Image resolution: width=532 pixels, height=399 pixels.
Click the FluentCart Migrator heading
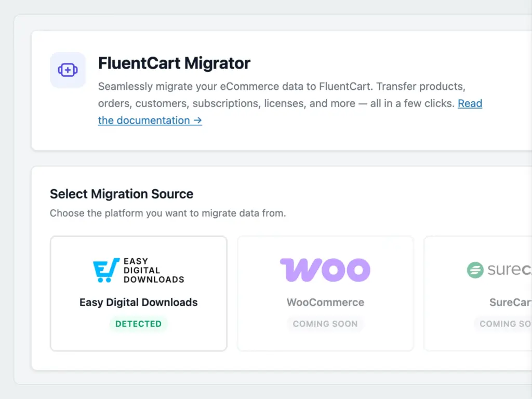pos(174,63)
